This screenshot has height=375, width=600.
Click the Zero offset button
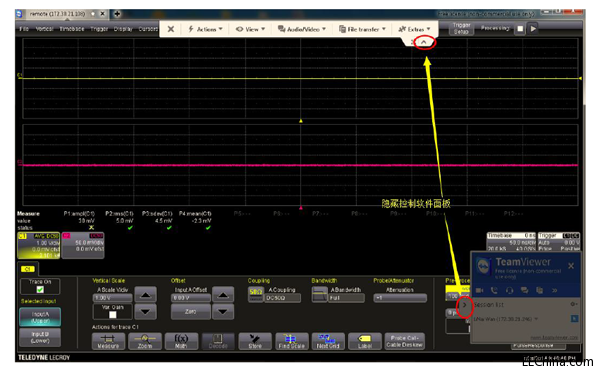[191, 311]
